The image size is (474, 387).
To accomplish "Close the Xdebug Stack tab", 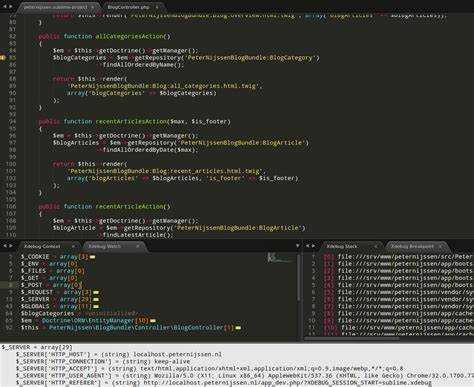I will point(376,246).
